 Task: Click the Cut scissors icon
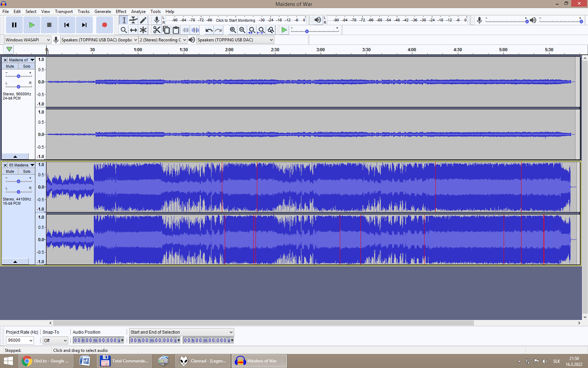pyautogui.click(x=157, y=30)
